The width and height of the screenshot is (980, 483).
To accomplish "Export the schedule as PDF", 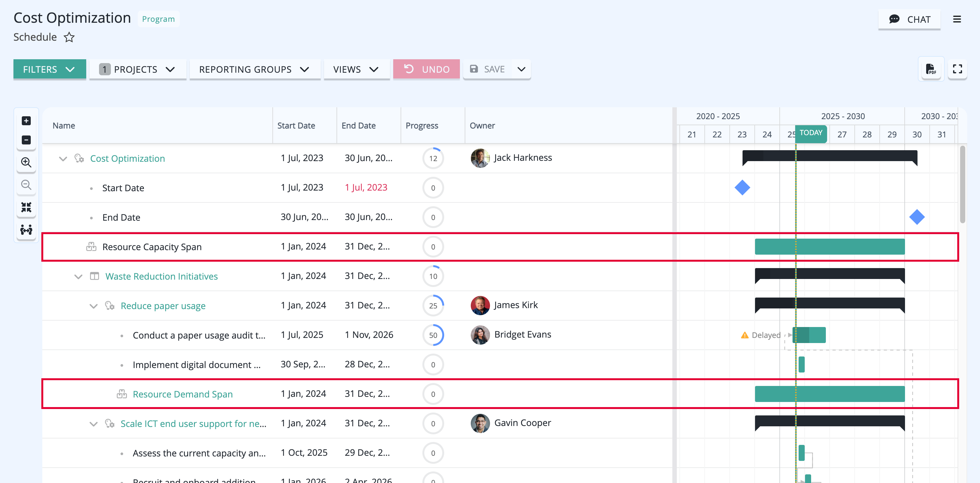I will click(x=931, y=69).
